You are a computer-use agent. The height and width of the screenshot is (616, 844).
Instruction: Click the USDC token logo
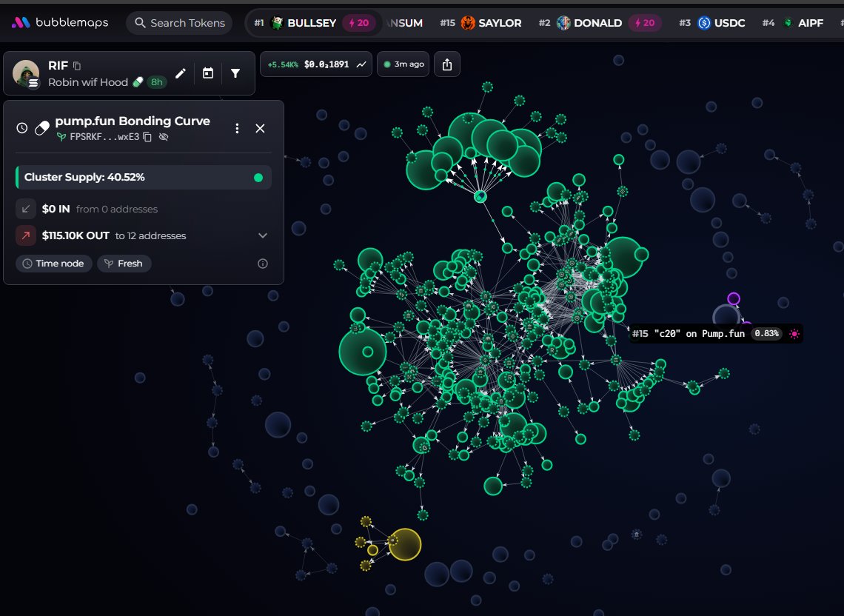pyautogui.click(x=704, y=23)
